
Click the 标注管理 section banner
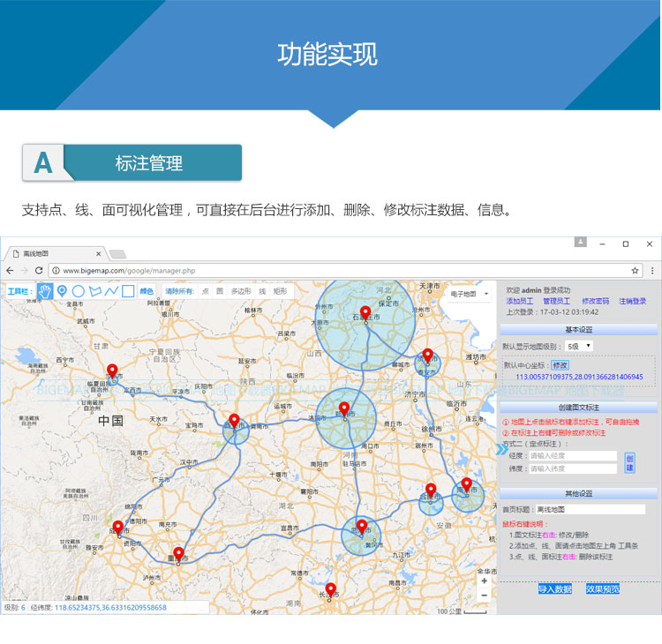click(x=132, y=163)
